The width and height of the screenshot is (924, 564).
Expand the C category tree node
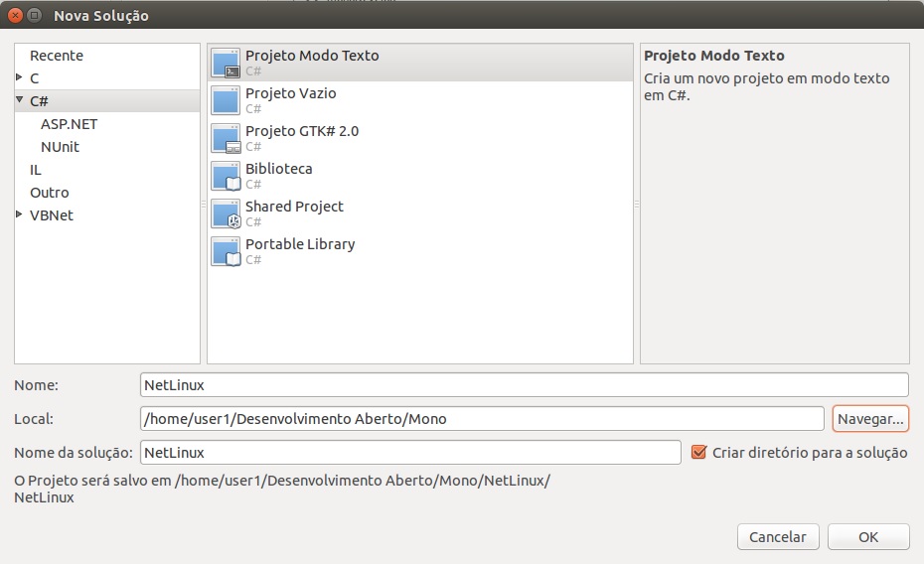point(20,77)
